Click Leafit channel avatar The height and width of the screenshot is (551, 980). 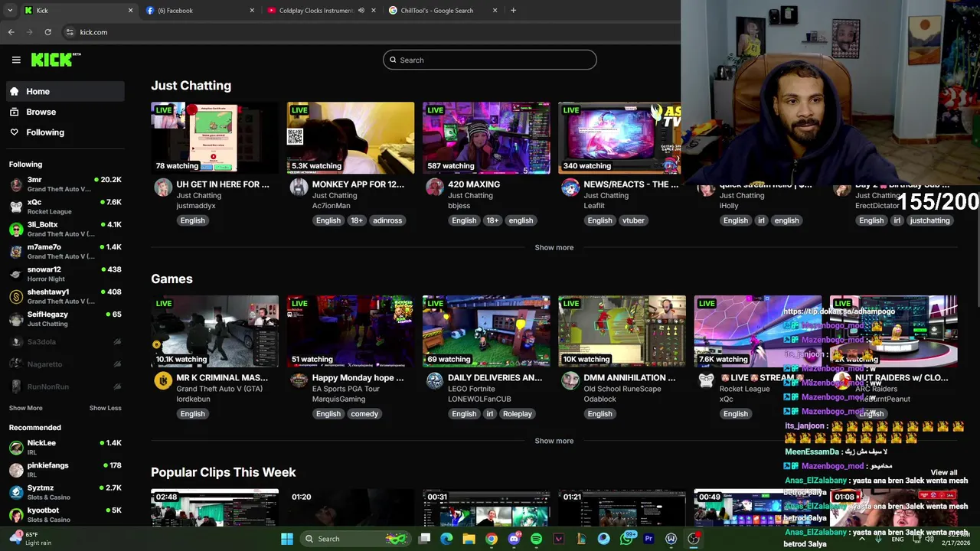pos(570,187)
